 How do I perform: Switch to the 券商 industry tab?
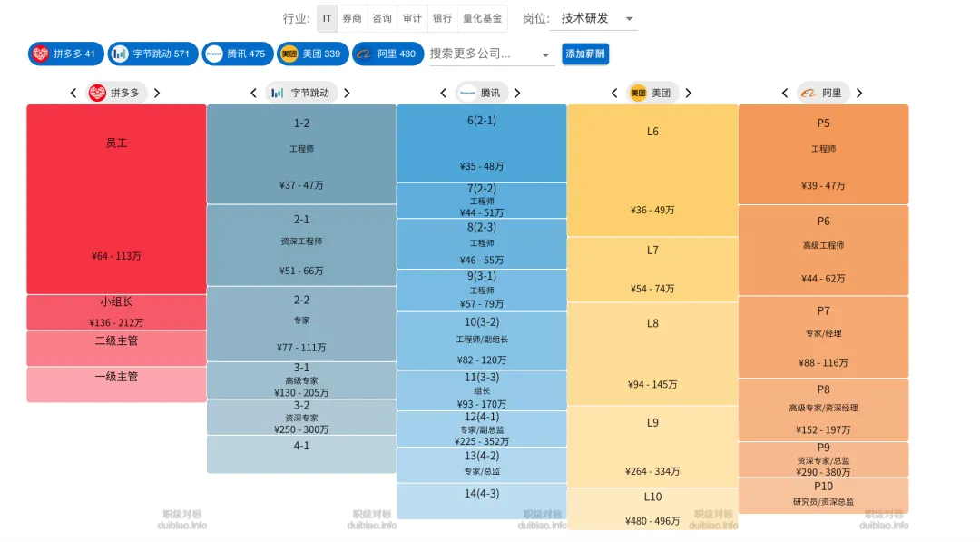pos(352,18)
